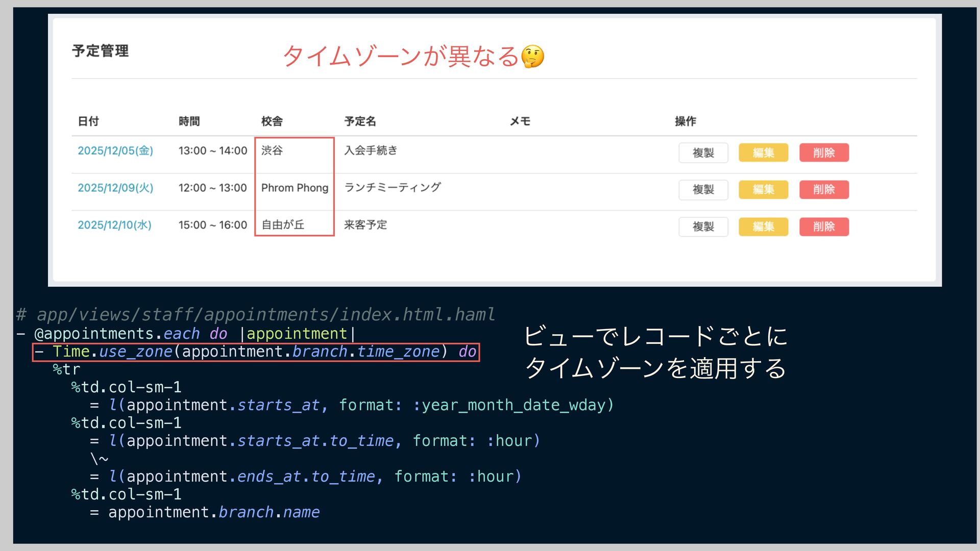Viewport: 980px width, 551px height.
Task: Open the 2025/12/09(火) date link
Action: tap(115, 188)
